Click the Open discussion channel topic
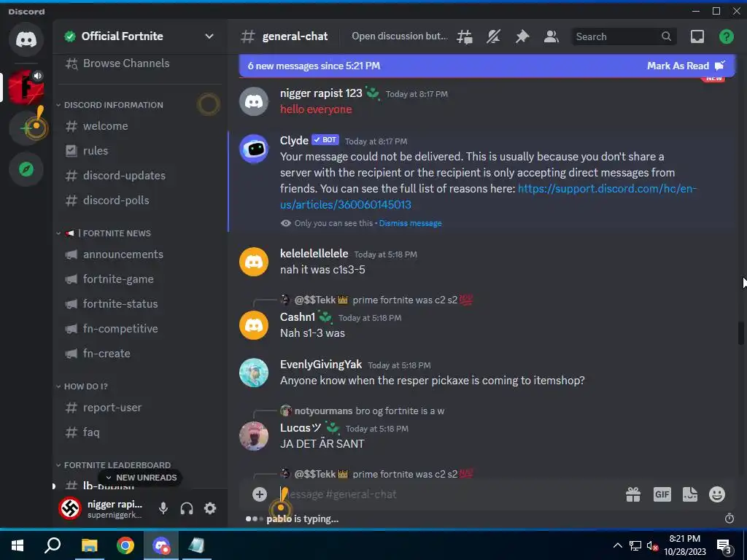The image size is (747, 560). point(399,36)
